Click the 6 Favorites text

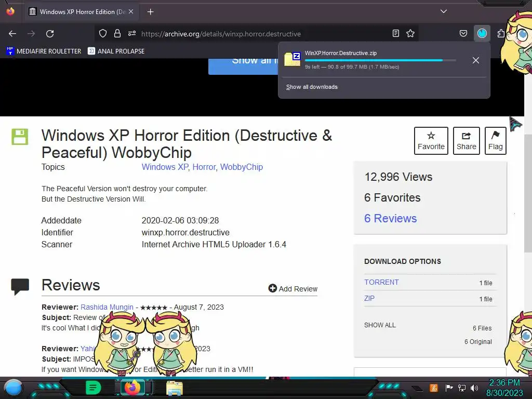392,197
